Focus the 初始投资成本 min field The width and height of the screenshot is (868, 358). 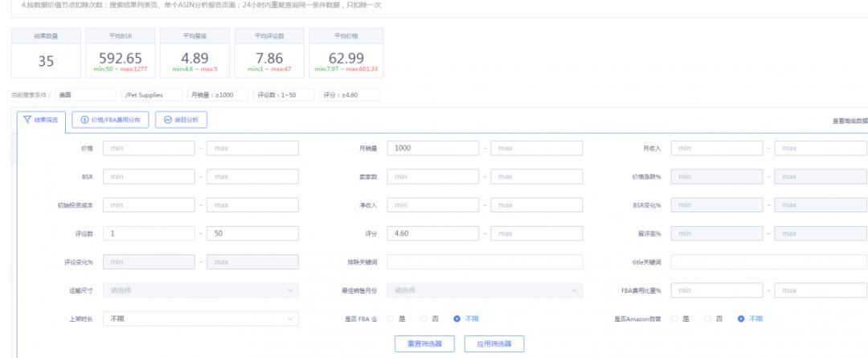tap(149, 205)
